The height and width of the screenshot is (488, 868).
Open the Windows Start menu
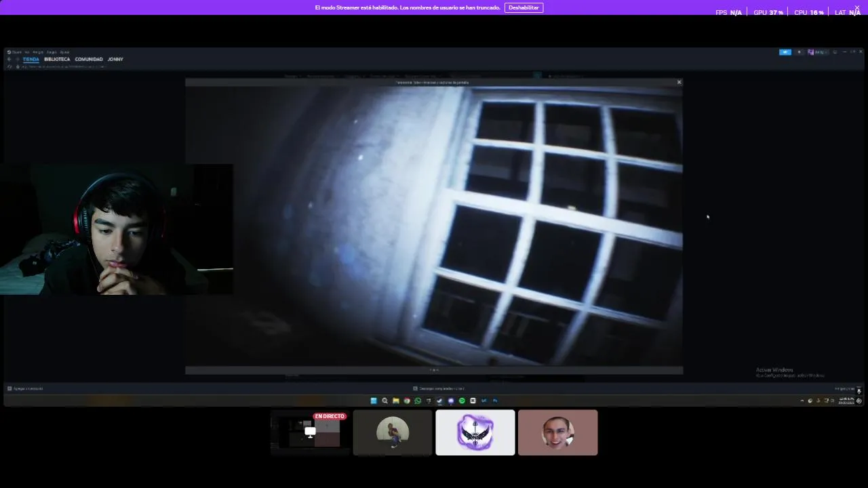tap(374, 401)
